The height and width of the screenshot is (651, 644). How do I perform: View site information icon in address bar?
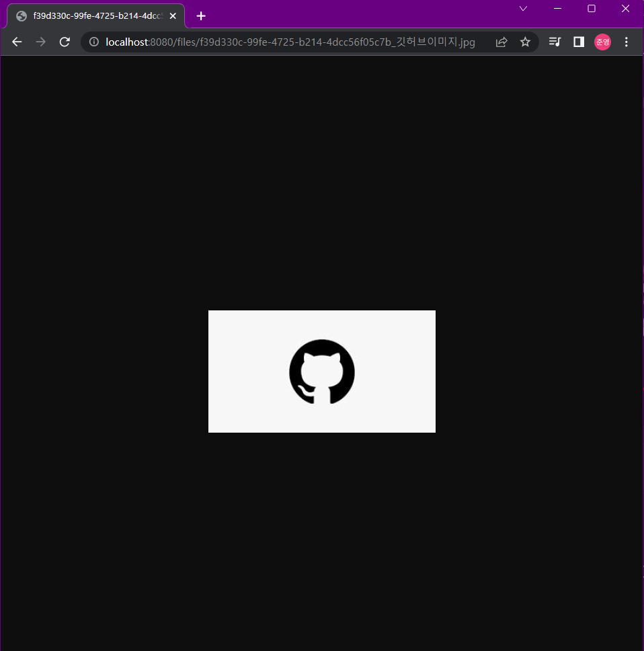coord(94,42)
